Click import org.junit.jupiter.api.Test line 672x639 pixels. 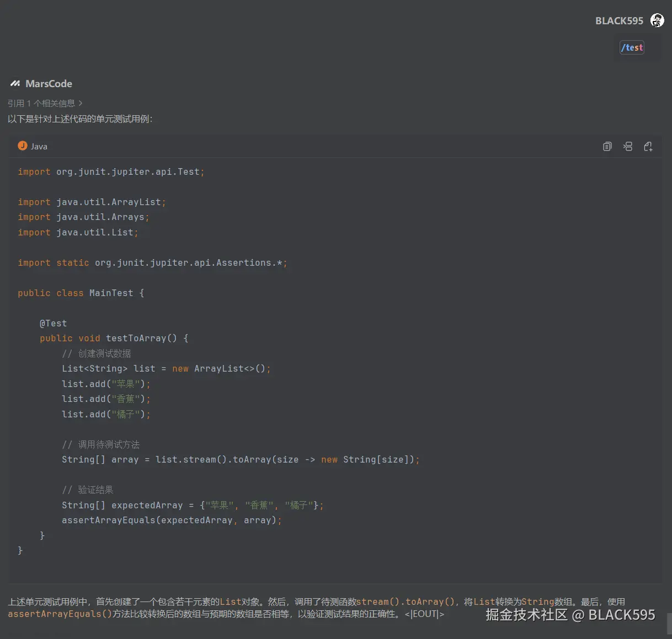(111, 171)
